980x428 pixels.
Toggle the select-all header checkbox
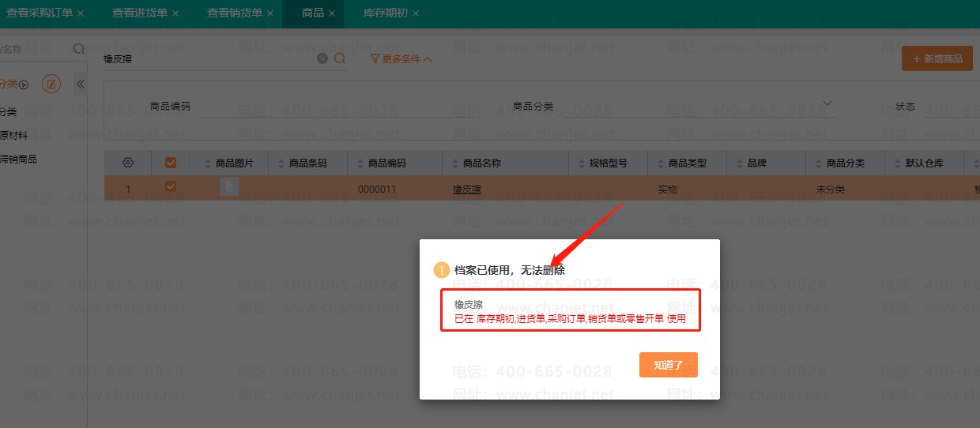[170, 163]
